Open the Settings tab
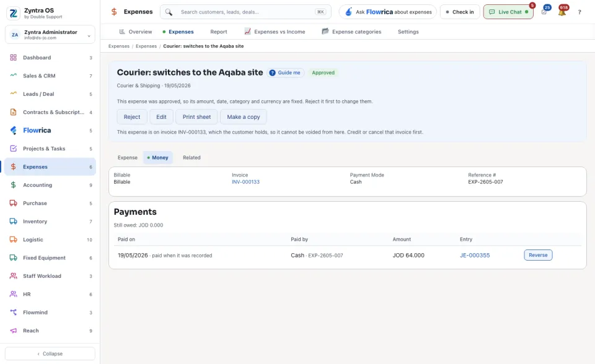Screen dimensions: 595x364 pyautogui.click(x=408, y=32)
